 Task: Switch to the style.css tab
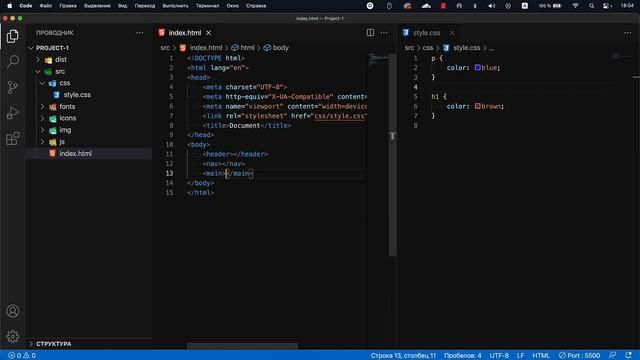(x=426, y=33)
